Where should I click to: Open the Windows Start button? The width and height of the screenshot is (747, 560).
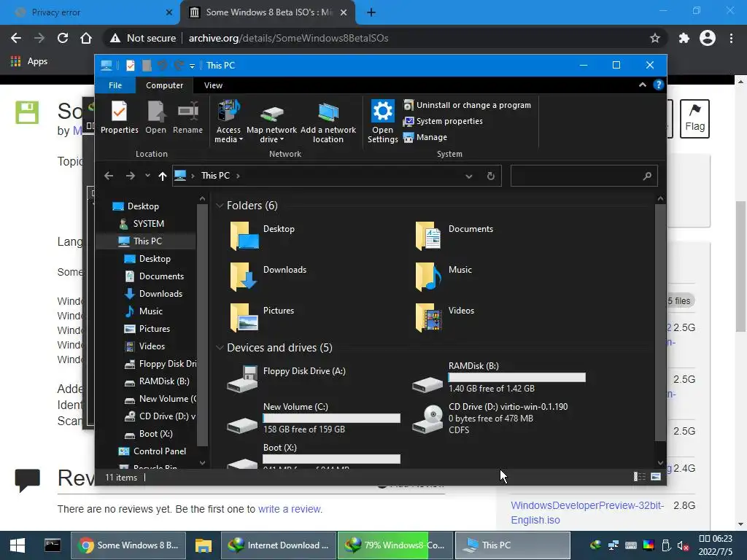(x=18, y=545)
